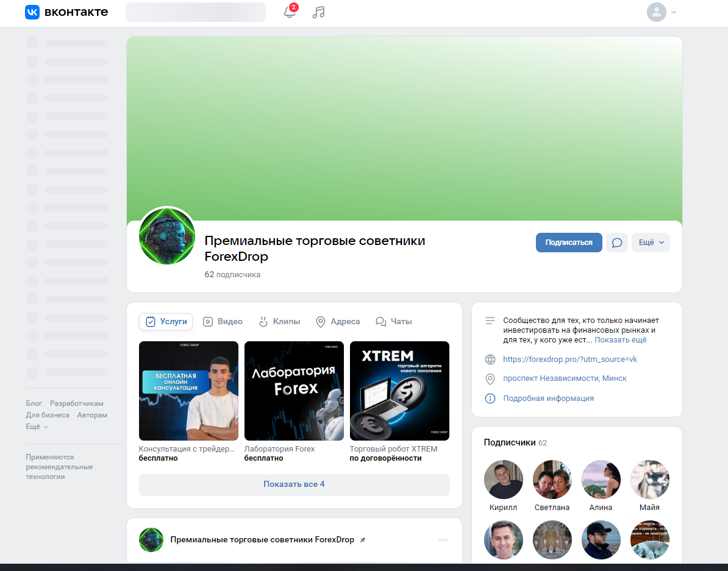Open the ForexDrop community avatar
The height and width of the screenshot is (571, 728).
tap(167, 236)
